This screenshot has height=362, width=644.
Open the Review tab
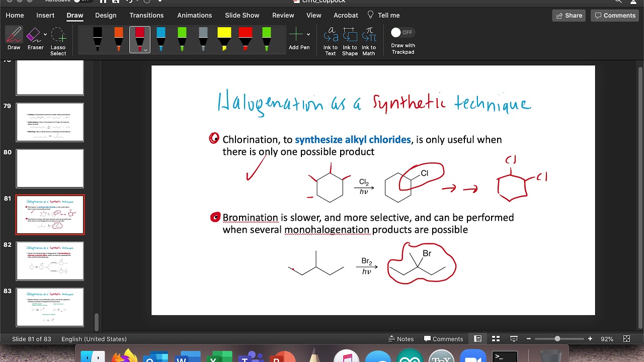[x=283, y=15]
